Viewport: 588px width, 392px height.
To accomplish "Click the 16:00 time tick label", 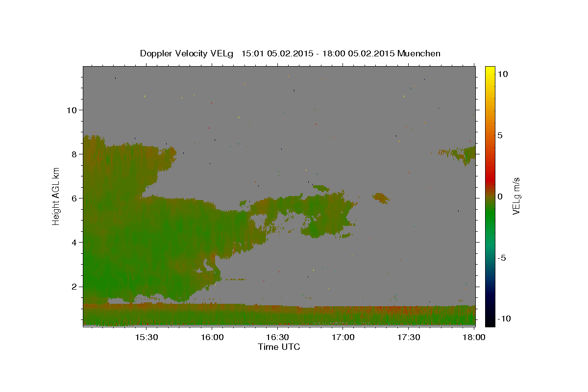I will (x=212, y=337).
